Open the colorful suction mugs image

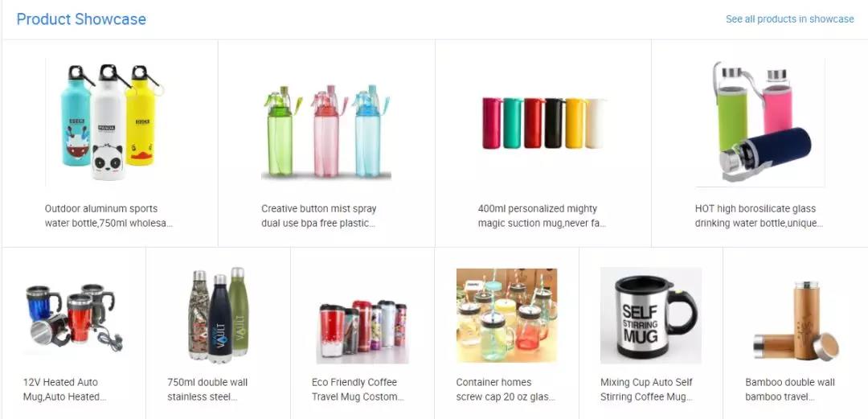542,122
